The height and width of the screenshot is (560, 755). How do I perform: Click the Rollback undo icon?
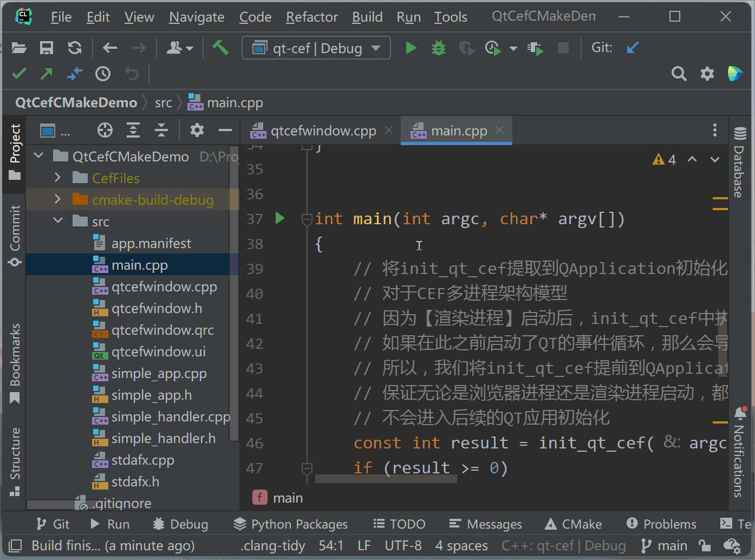(x=132, y=74)
